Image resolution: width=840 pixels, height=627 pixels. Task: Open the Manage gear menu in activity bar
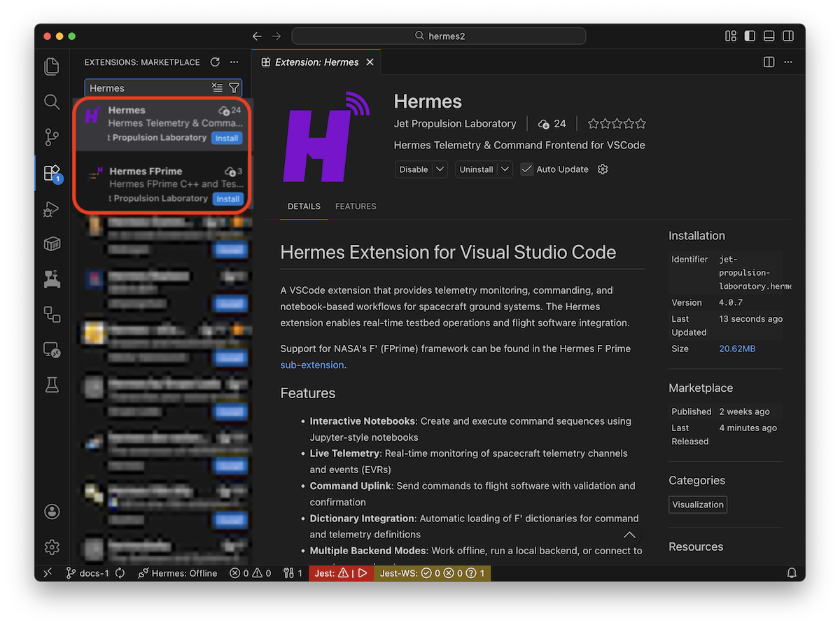click(52, 547)
